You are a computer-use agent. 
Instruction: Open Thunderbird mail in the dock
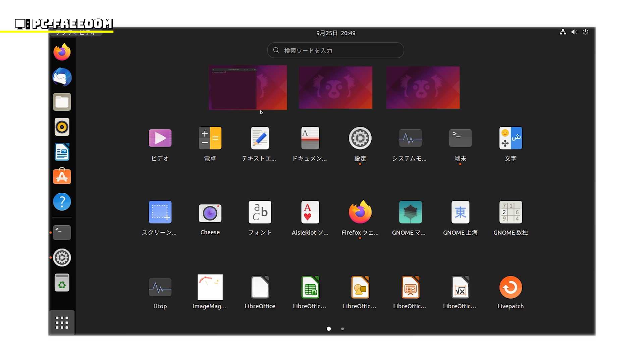[x=62, y=77]
